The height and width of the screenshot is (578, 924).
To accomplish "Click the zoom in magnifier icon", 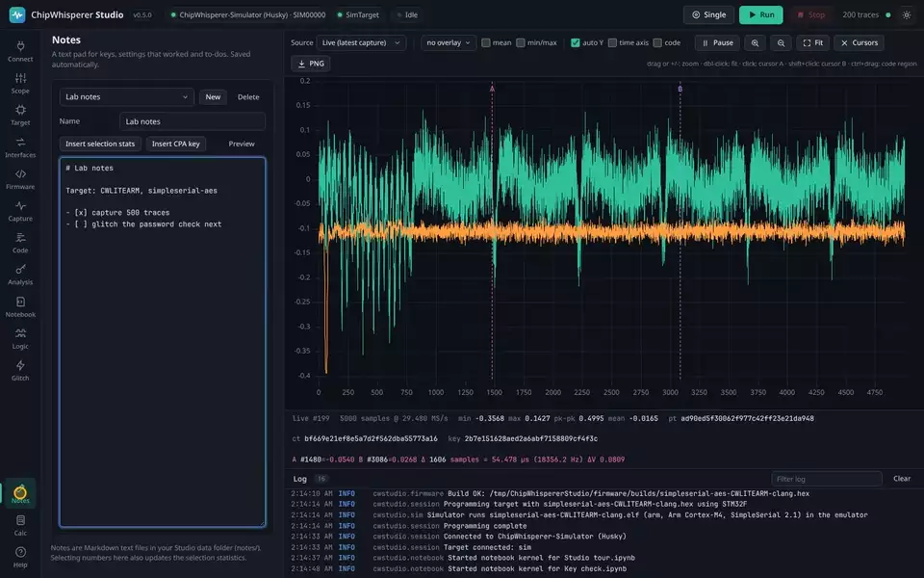I will (755, 43).
